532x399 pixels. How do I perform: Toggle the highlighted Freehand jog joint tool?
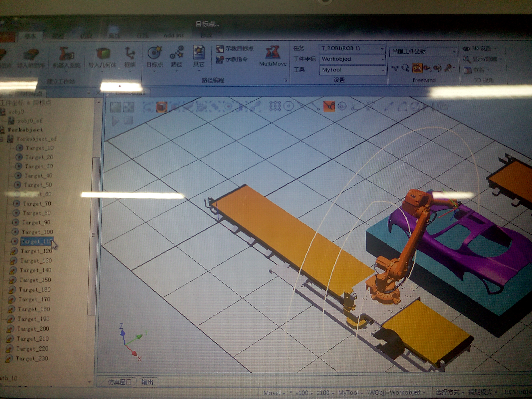[x=417, y=68]
